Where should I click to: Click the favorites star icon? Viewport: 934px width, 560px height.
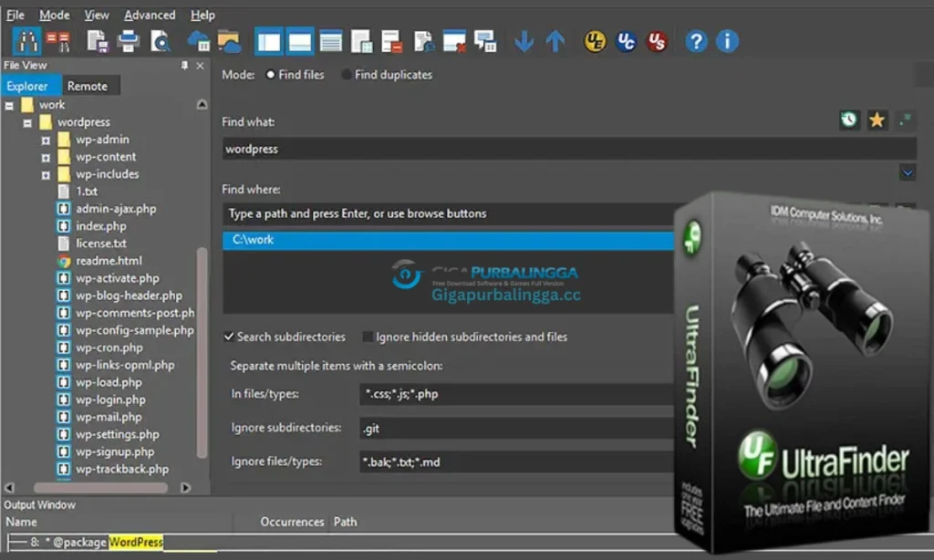tap(877, 119)
